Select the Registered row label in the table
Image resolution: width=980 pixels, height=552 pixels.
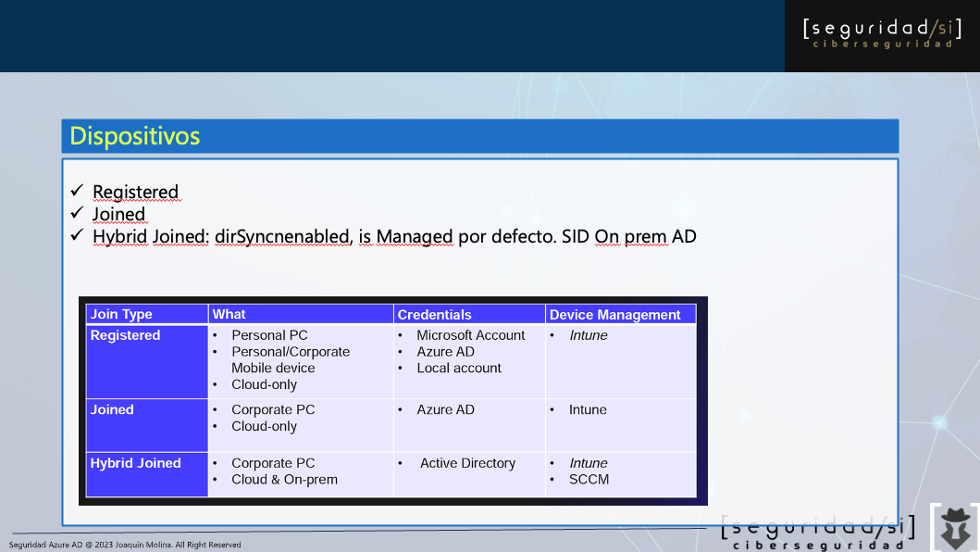pyautogui.click(x=125, y=335)
